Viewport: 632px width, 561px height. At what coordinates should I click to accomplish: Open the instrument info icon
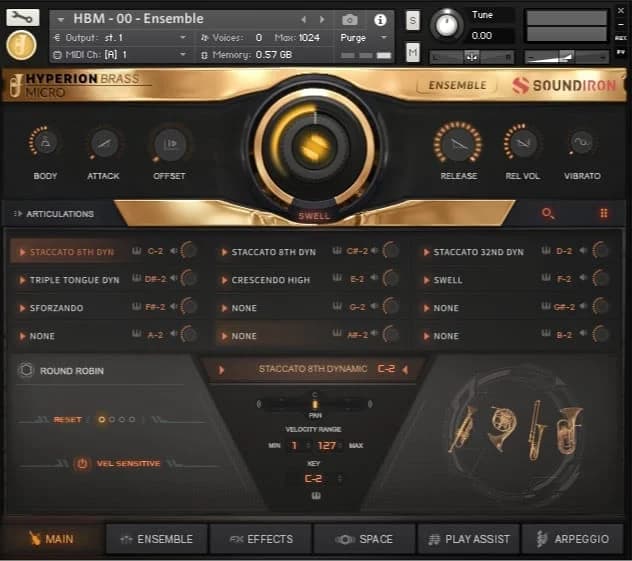pos(380,19)
